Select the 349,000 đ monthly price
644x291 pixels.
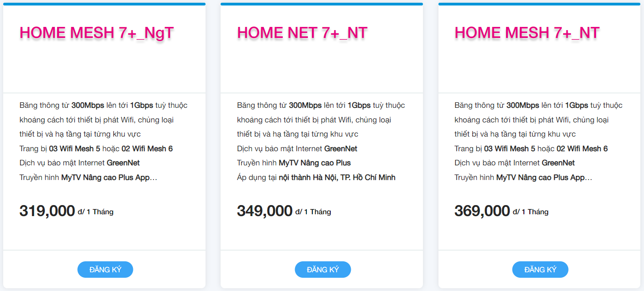click(x=265, y=211)
